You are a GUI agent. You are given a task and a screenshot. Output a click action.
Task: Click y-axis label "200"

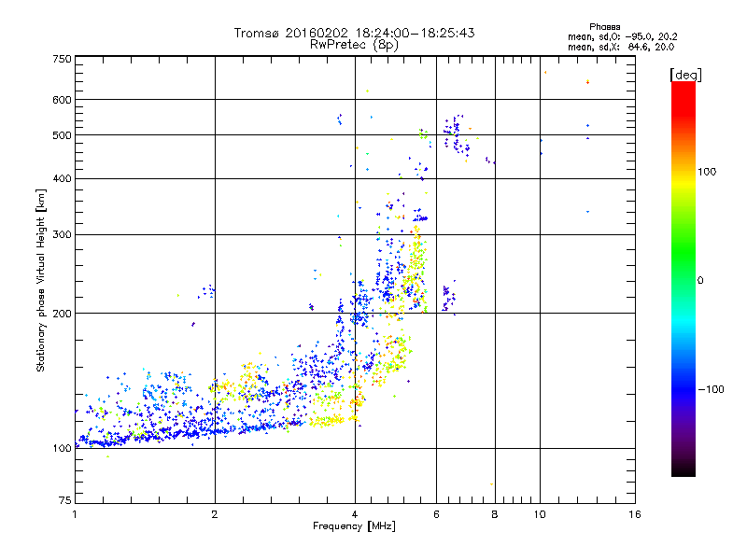tap(62, 314)
